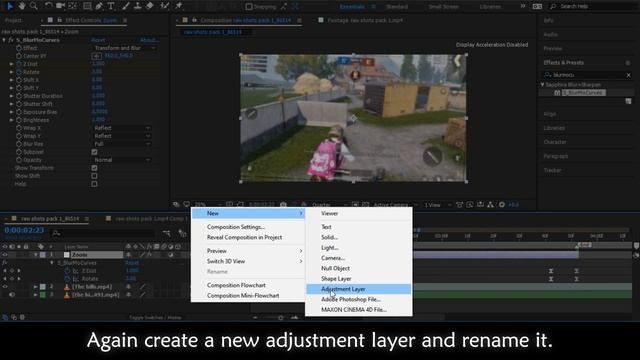Clear the effects search field
This screenshot has width=640, height=360.
click(x=628, y=75)
